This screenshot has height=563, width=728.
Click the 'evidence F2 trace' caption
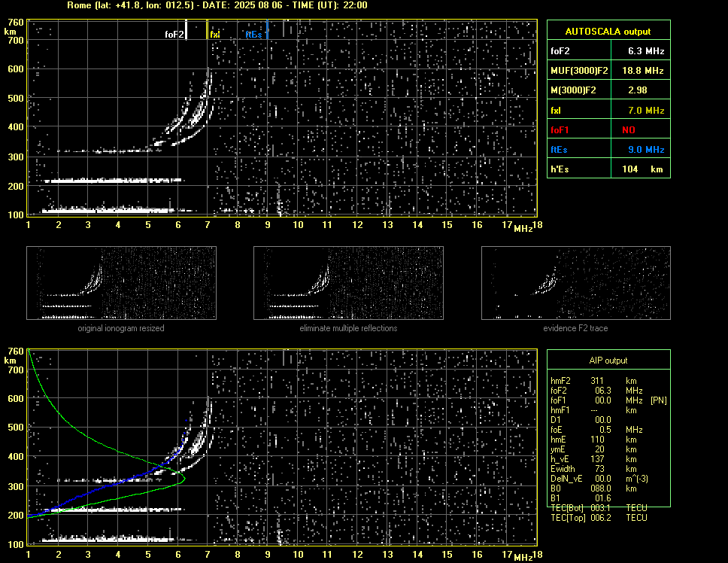coord(576,328)
